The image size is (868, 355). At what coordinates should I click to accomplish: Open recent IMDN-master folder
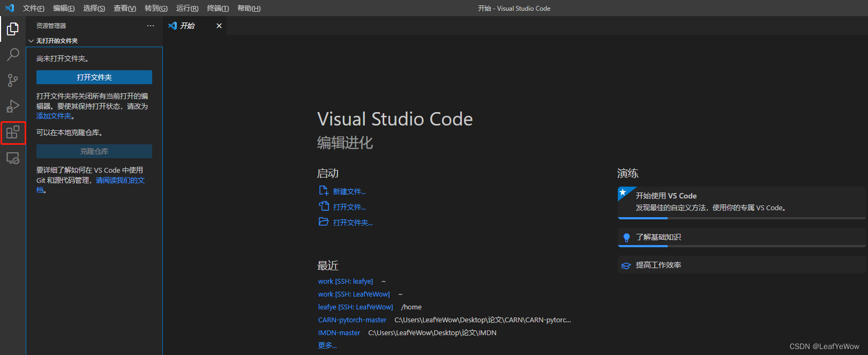(339, 333)
